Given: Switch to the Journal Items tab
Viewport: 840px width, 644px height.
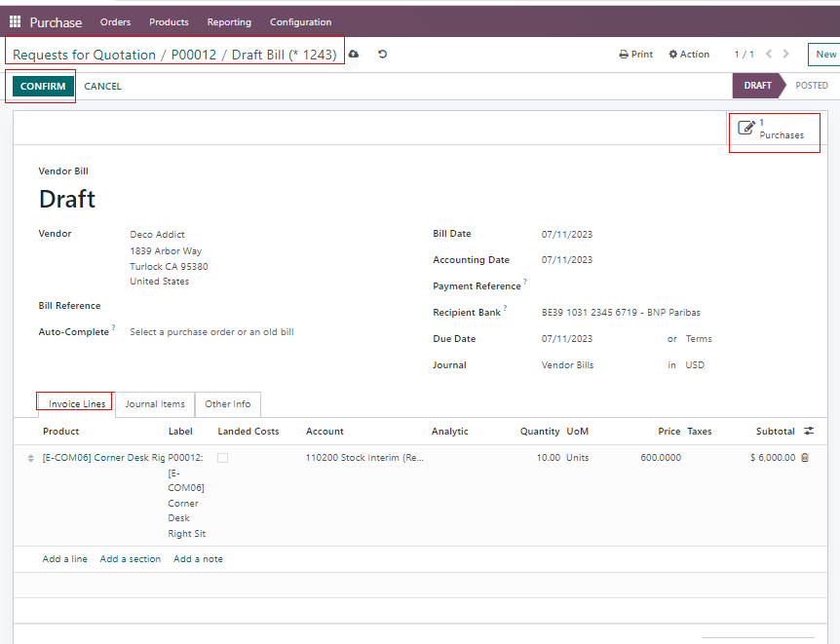Looking at the screenshot, I should [155, 404].
